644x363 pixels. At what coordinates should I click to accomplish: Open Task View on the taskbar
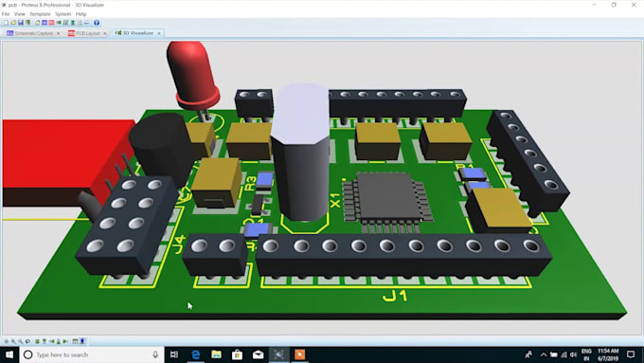point(174,354)
